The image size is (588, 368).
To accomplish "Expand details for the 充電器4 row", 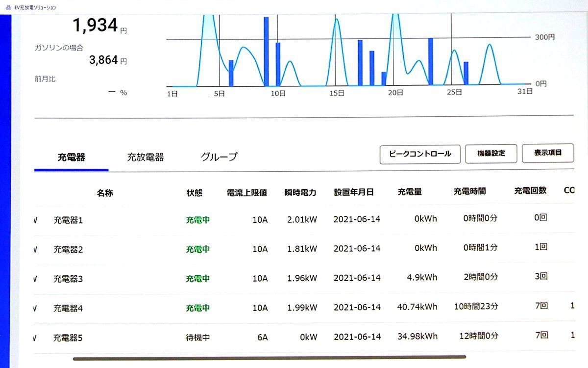I will coord(35,309).
